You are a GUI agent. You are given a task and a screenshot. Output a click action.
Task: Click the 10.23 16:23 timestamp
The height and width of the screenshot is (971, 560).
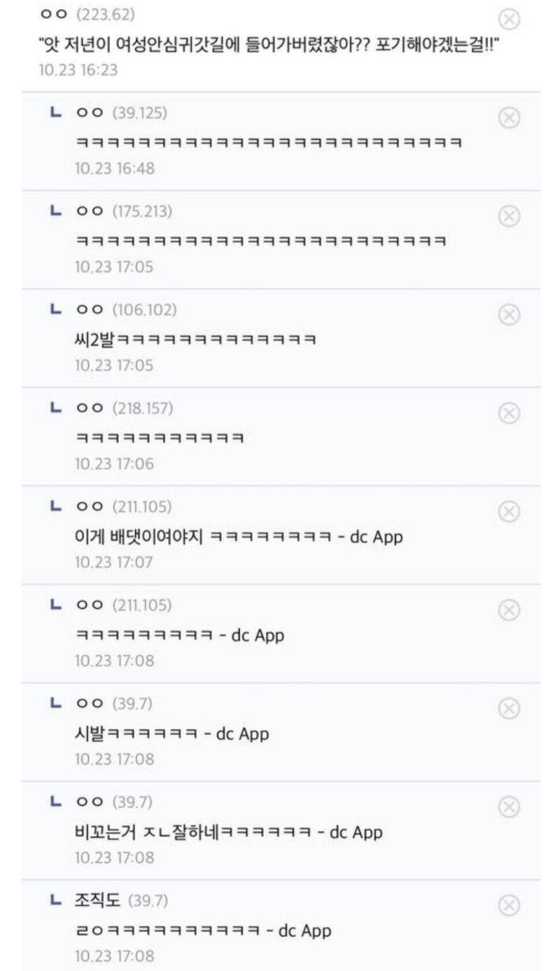[x=78, y=70]
